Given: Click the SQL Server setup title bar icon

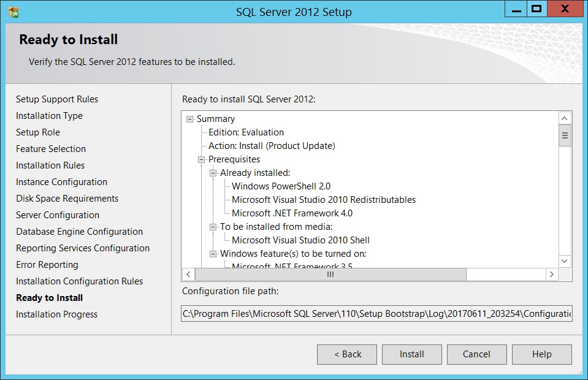Looking at the screenshot, I should [x=13, y=12].
